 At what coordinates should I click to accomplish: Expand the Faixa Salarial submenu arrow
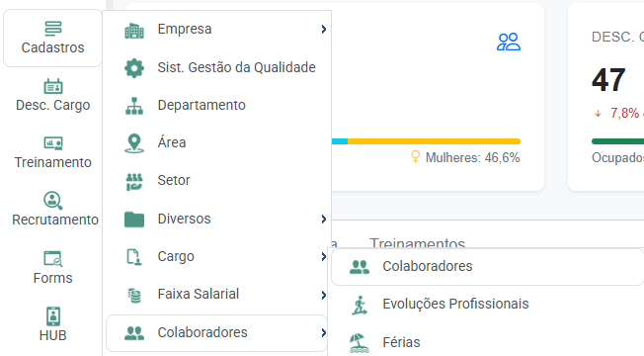coord(324,295)
